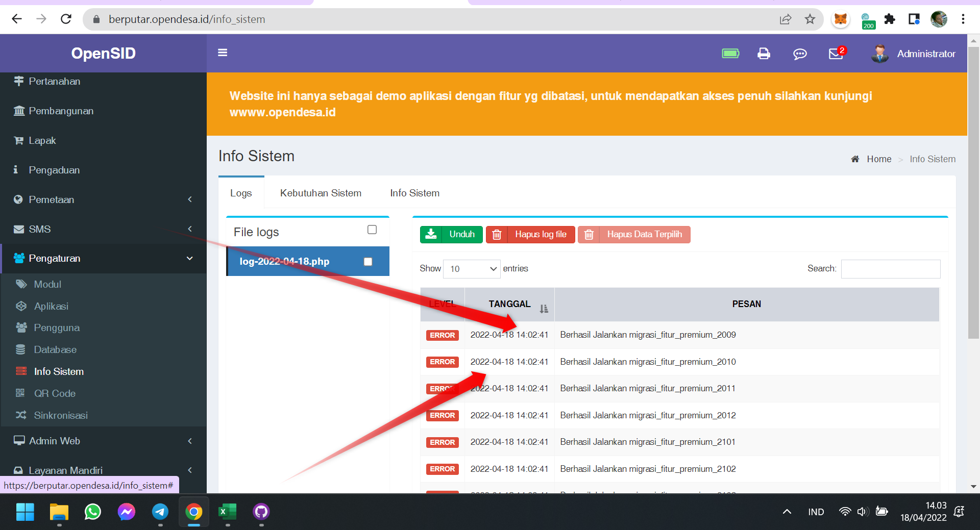Image resolution: width=980 pixels, height=530 pixels.
Task: Click the page vertical scrollbar
Action: (973, 193)
